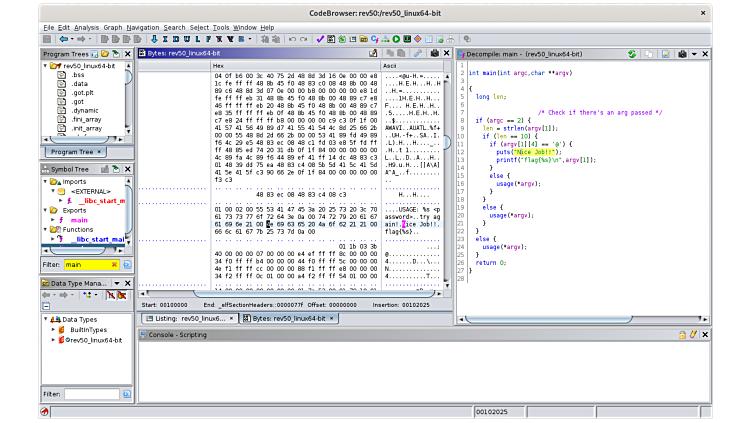Click the down-arrow Next Instruction icon
Image resolution: width=752 pixels, height=423 pixels.
click(154, 39)
